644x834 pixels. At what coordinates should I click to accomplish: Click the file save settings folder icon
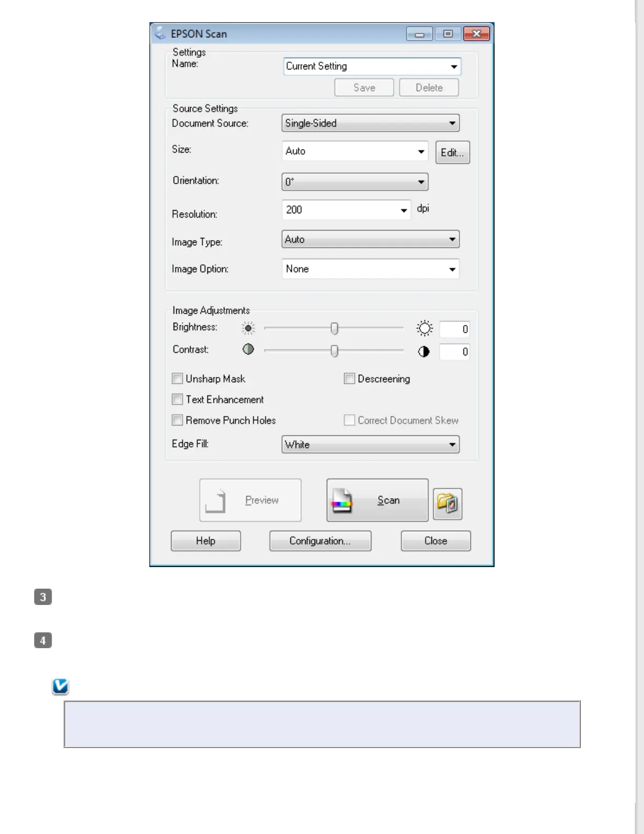[x=447, y=504]
